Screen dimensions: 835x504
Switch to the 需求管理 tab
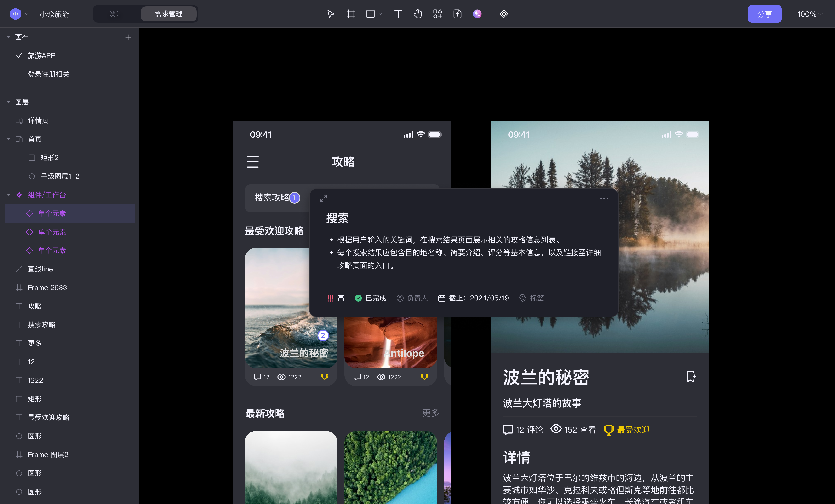(x=168, y=14)
